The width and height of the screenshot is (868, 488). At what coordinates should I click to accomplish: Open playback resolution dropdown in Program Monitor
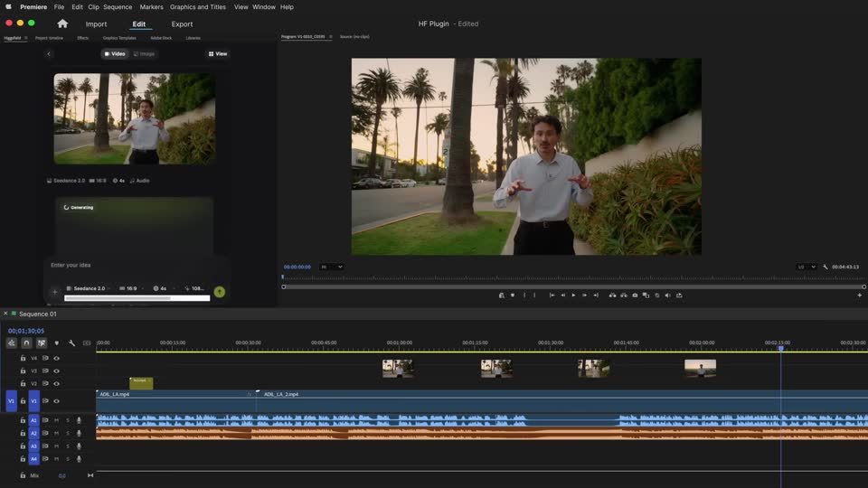[x=806, y=267]
